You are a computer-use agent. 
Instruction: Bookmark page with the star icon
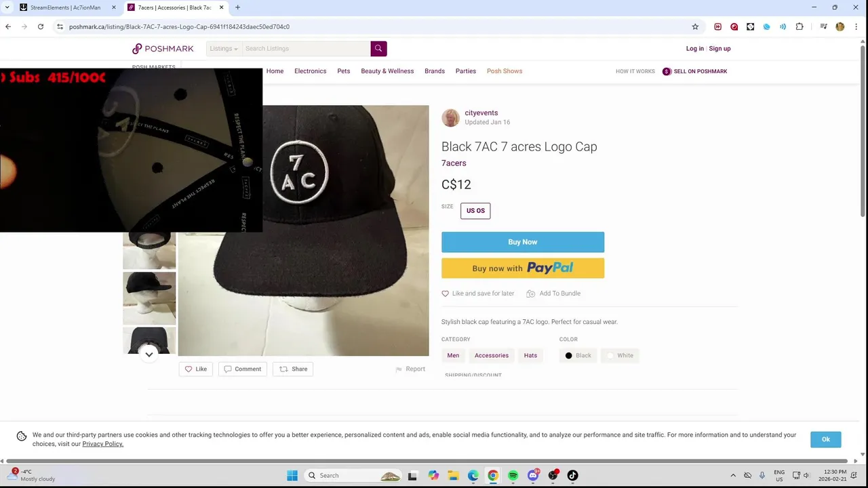695,26
